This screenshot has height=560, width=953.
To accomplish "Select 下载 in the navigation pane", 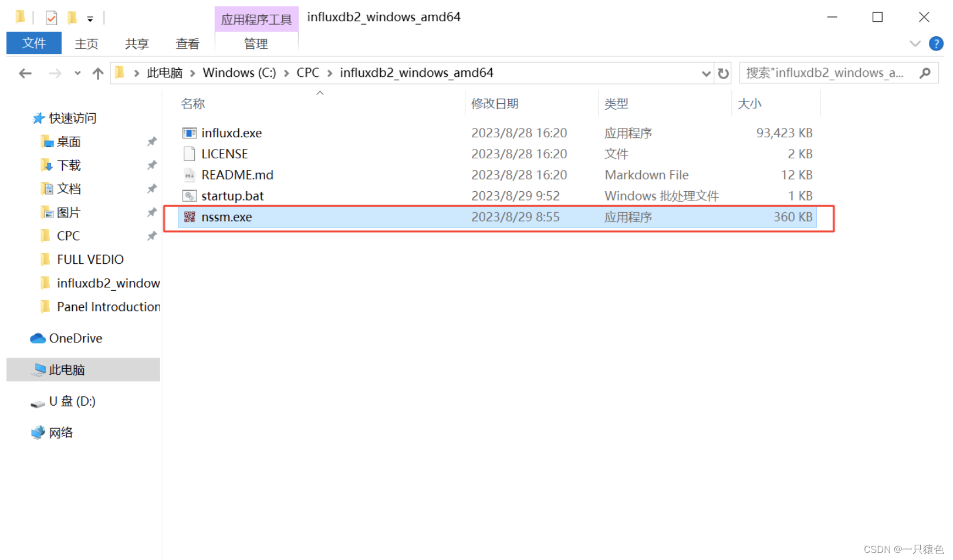I will coord(67,165).
